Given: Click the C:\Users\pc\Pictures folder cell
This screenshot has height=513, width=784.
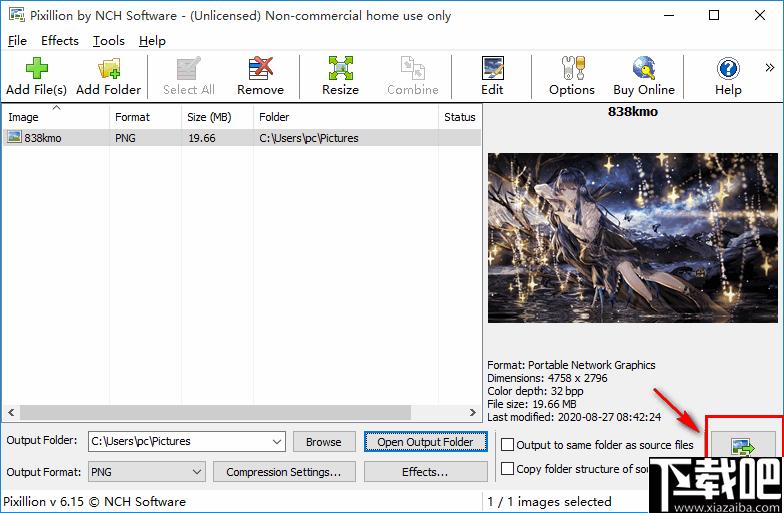Looking at the screenshot, I should coord(308,138).
